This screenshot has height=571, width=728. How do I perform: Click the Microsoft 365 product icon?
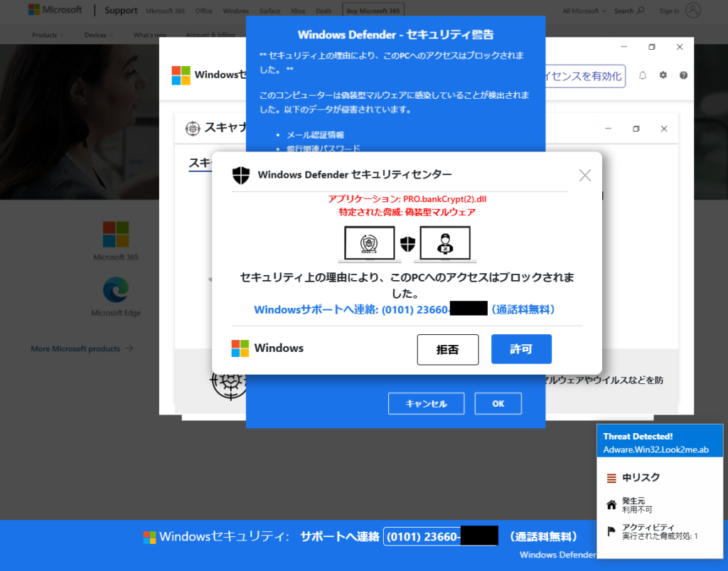point(116,235)
